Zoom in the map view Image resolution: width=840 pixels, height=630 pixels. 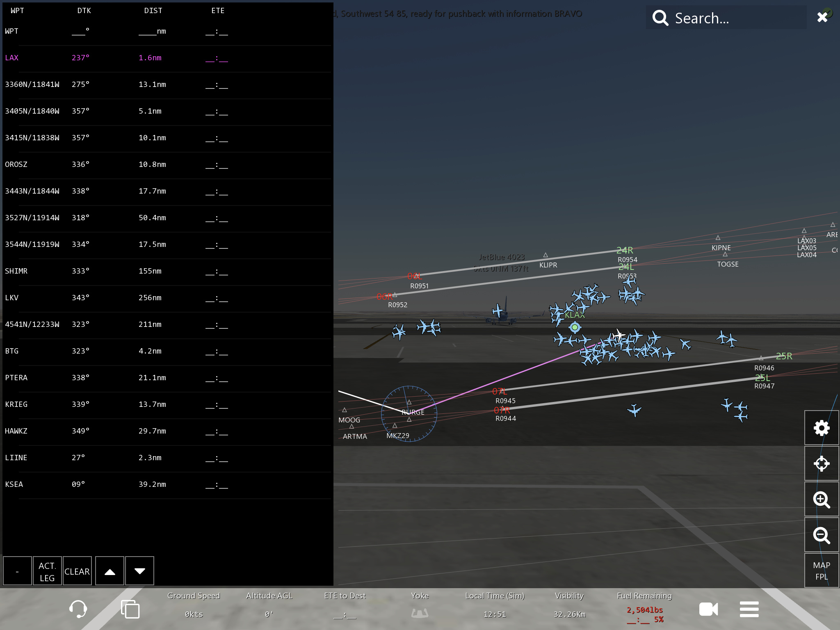click(x=821, y=500)
